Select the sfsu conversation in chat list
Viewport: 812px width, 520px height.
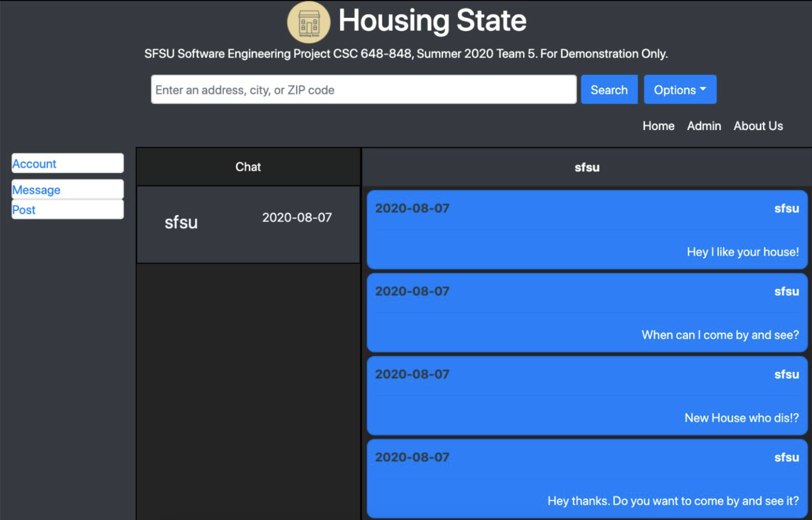248,223
